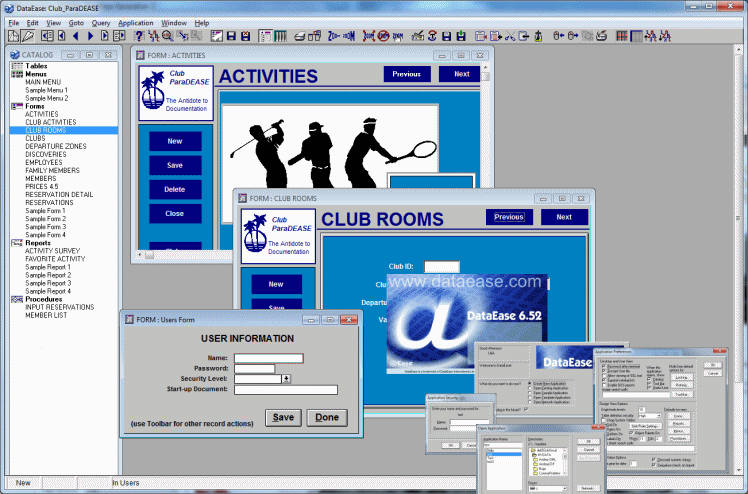Click the ACTIVITIES window horizontal scrollbar thumb
This screenshot has height=494, width=748.
point(149,255)
